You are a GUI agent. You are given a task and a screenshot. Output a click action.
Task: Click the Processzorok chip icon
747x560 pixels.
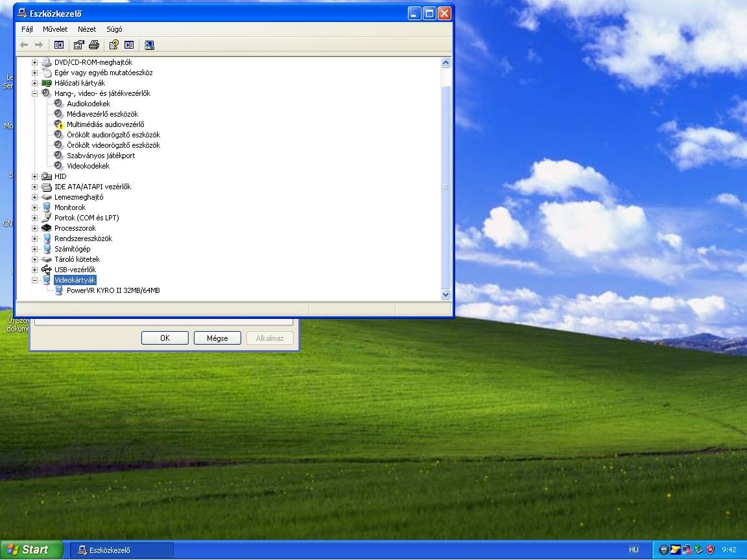pyautogui.click(x=46, y=229)
